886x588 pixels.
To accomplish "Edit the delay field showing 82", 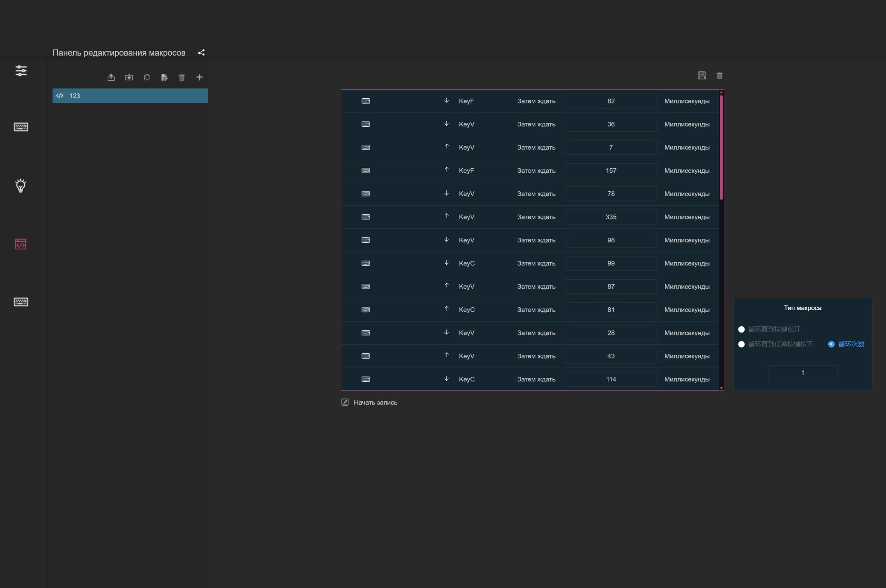I will coord(611,101).
